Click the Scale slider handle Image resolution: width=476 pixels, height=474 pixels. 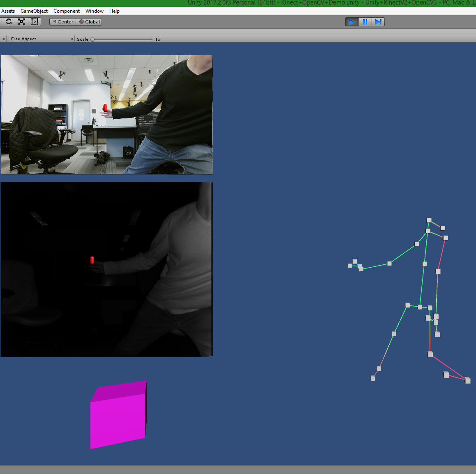[92, 39]
